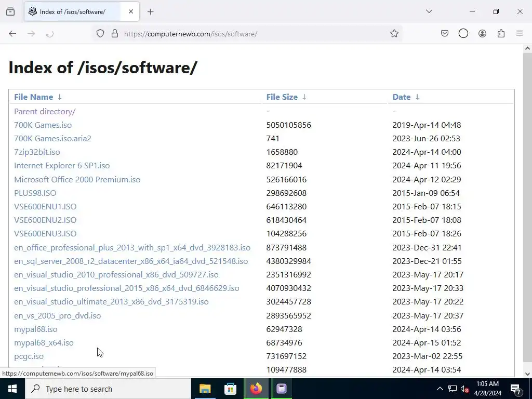Image resolution: width=532 pixels, height=399 pixels.
Task: Open the Windows Start menu
Action: point(12,389)
